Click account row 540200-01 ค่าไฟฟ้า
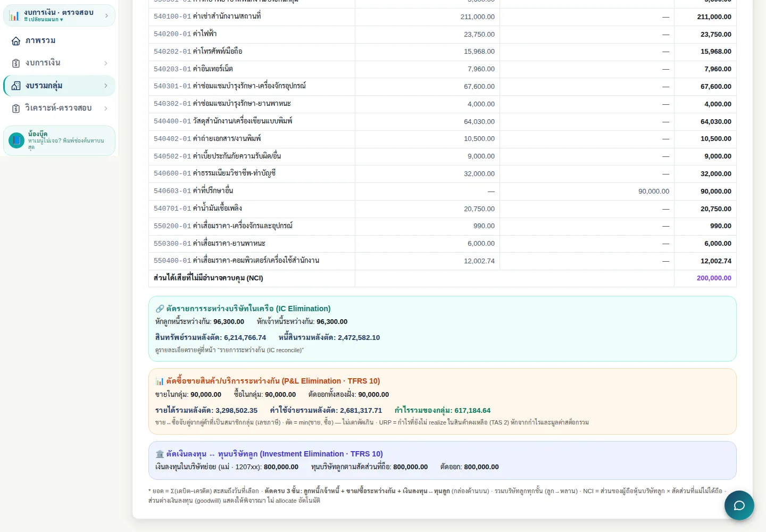 coord(443,34)
